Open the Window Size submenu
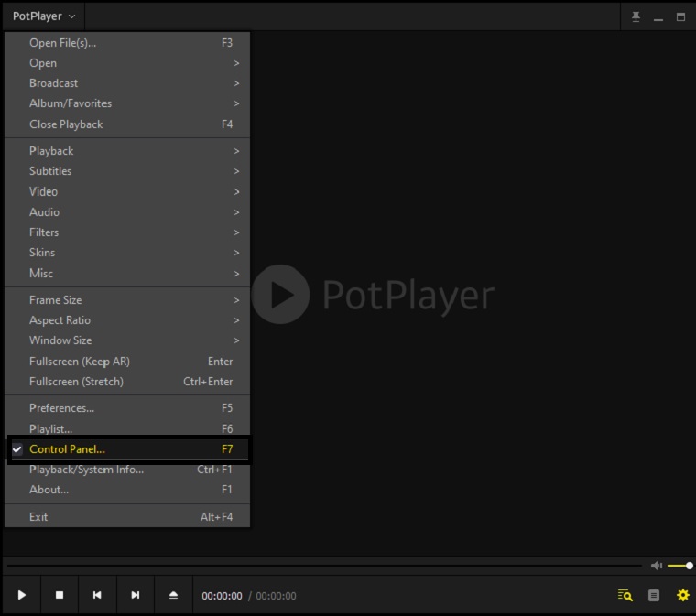This screenshot has height=616, width=696. click(x=127, y=340)
